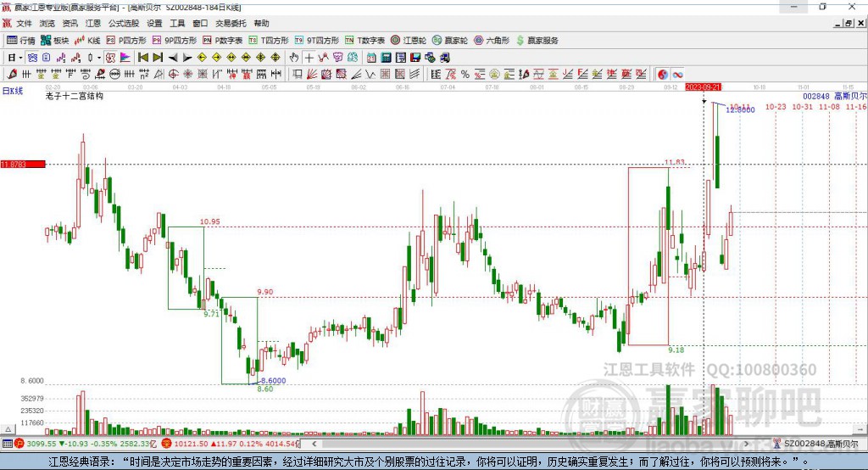Viewport: 868px width, 470px height.
Task: Select the red starburst angle tool
Action: coord(187,75)
